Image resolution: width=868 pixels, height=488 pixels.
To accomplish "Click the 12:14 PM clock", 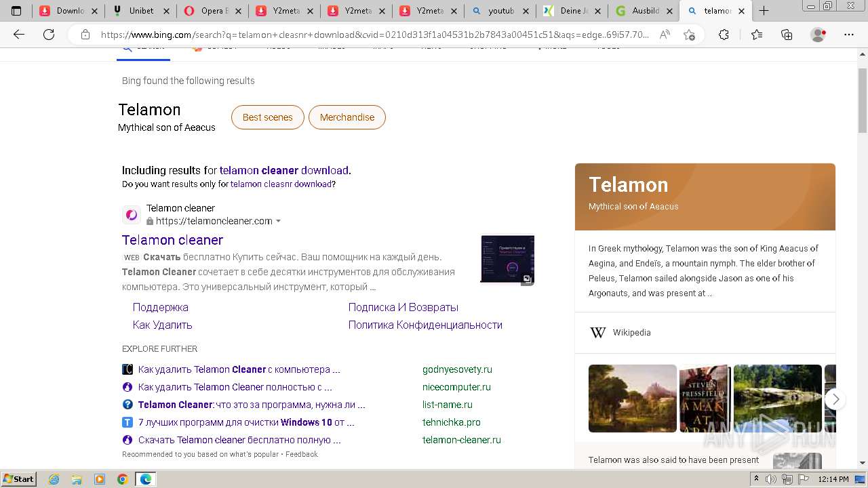I will pyautogui.click(x=833, y=479).
